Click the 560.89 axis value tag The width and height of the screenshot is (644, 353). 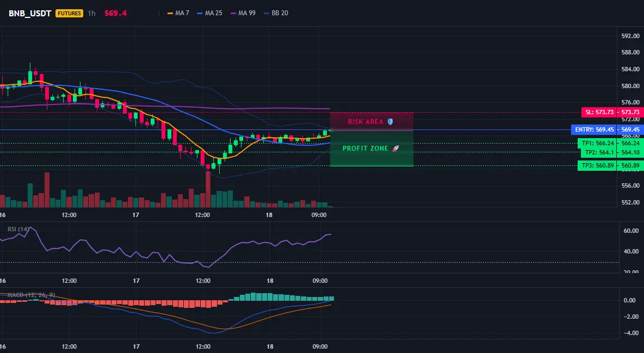630,165
